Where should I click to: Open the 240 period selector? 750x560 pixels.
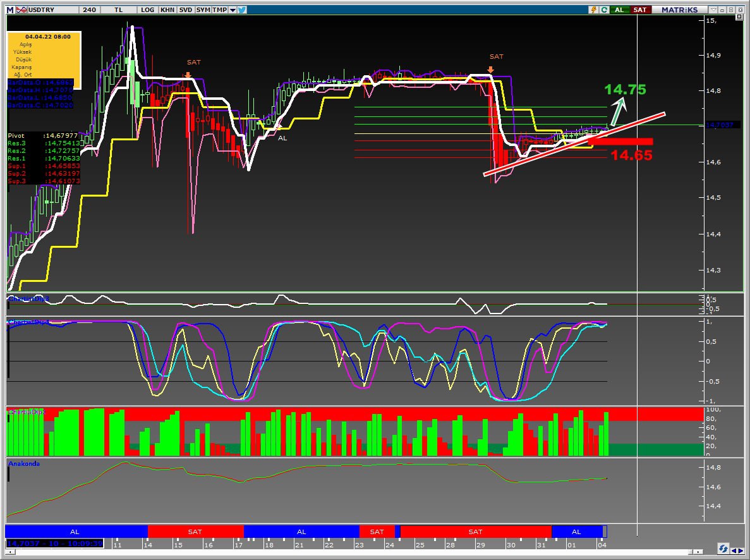(89, 9)
